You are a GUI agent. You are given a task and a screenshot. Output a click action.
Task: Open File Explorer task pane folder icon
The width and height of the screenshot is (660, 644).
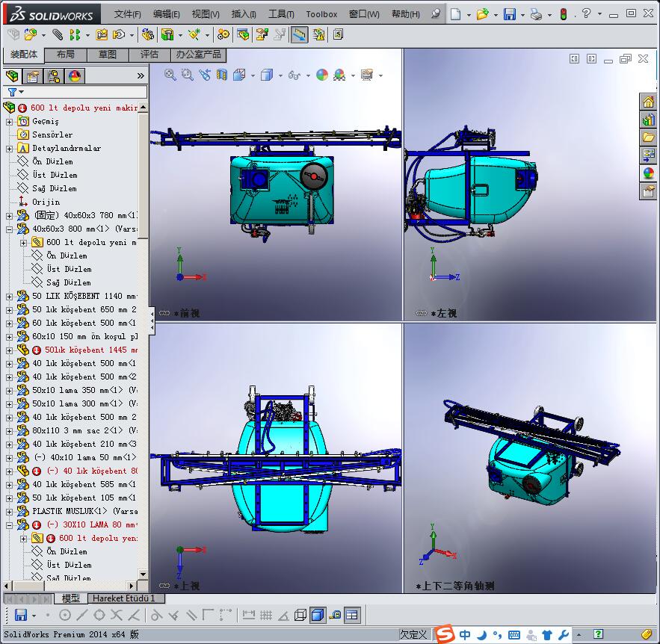pos(648,137)
